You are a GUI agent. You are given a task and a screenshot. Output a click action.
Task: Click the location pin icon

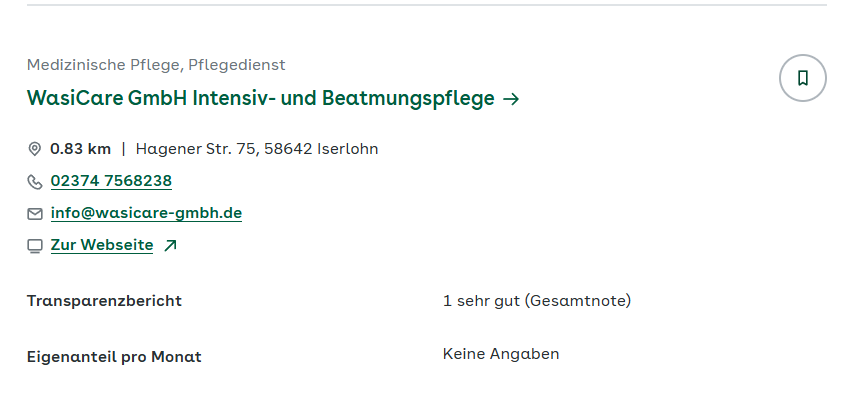tap(35, 149)
